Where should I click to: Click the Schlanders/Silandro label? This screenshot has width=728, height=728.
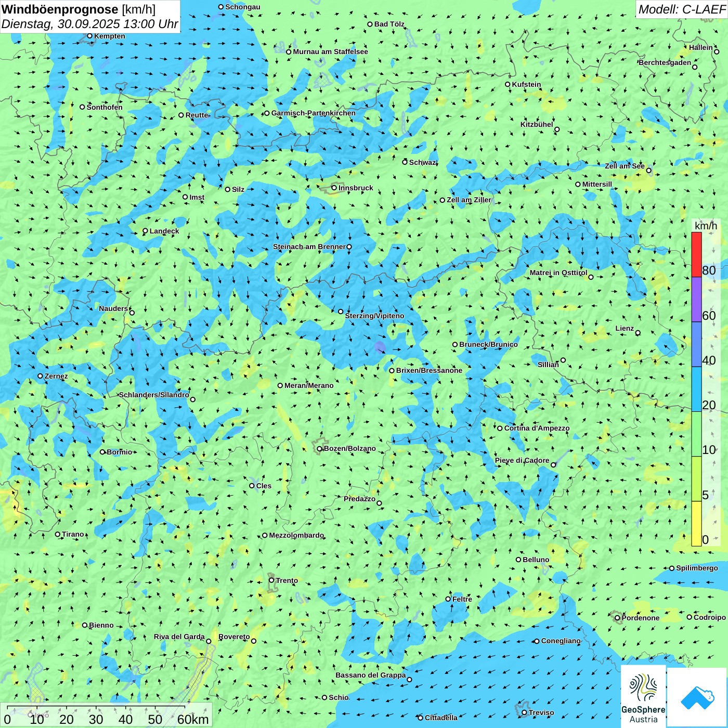click(x=154, y=395)
